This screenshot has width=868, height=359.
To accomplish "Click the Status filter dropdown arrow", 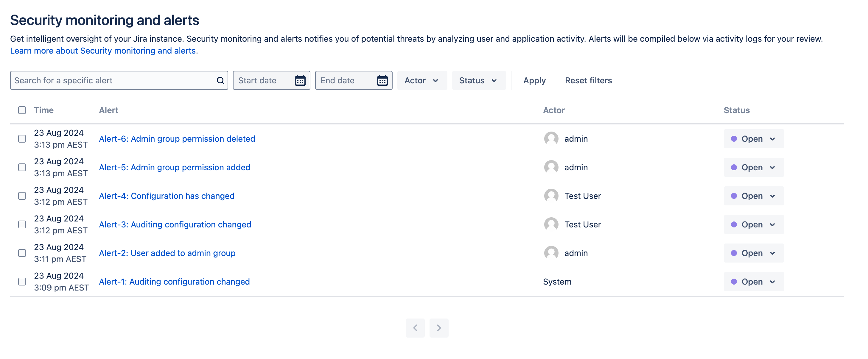I will [494, 80].
